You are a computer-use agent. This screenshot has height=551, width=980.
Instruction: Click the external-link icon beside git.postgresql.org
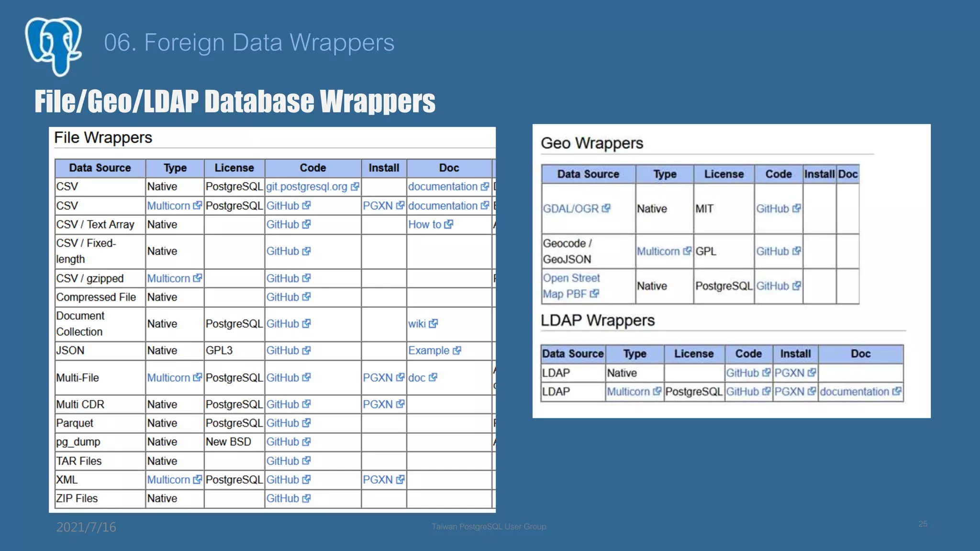click(x=355, y=187)
